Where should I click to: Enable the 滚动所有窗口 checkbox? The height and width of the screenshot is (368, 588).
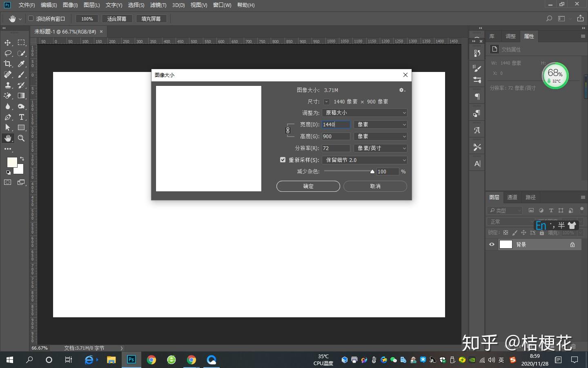click(31, 18)
